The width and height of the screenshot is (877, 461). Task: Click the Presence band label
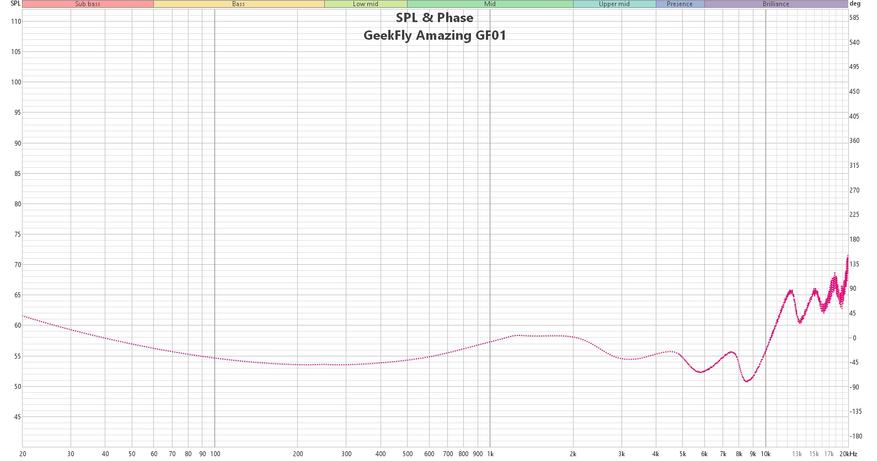[680, 4]
